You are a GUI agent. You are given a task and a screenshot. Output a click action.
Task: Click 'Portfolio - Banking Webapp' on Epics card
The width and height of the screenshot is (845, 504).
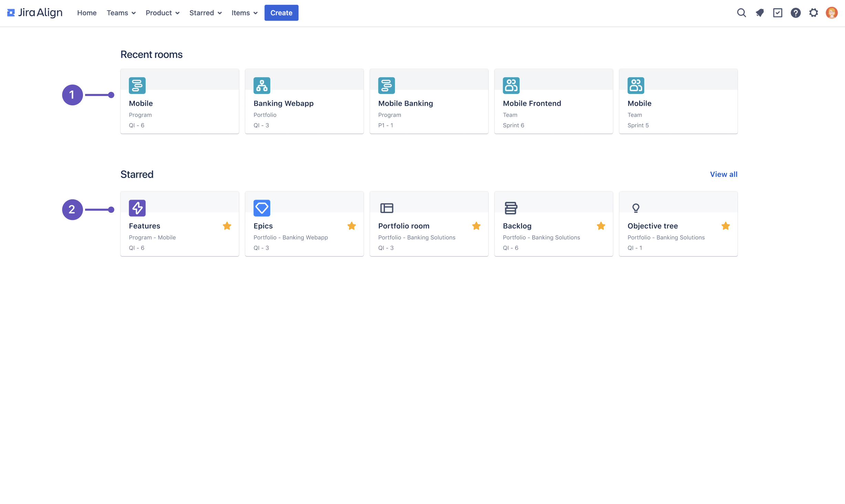click(291, 238)
